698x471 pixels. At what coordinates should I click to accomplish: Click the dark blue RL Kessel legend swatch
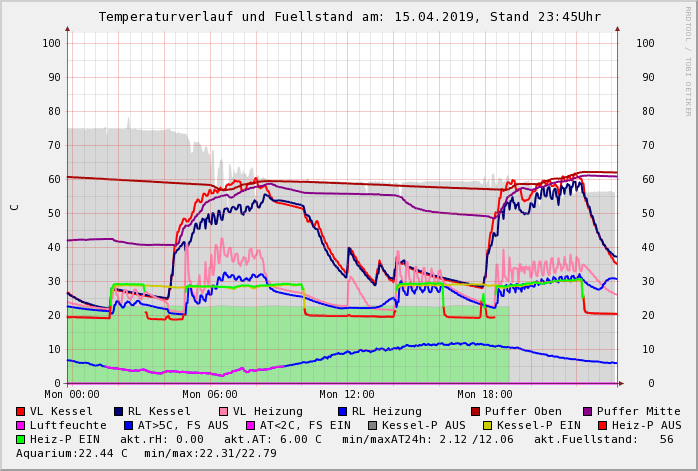tap(118, 412)
